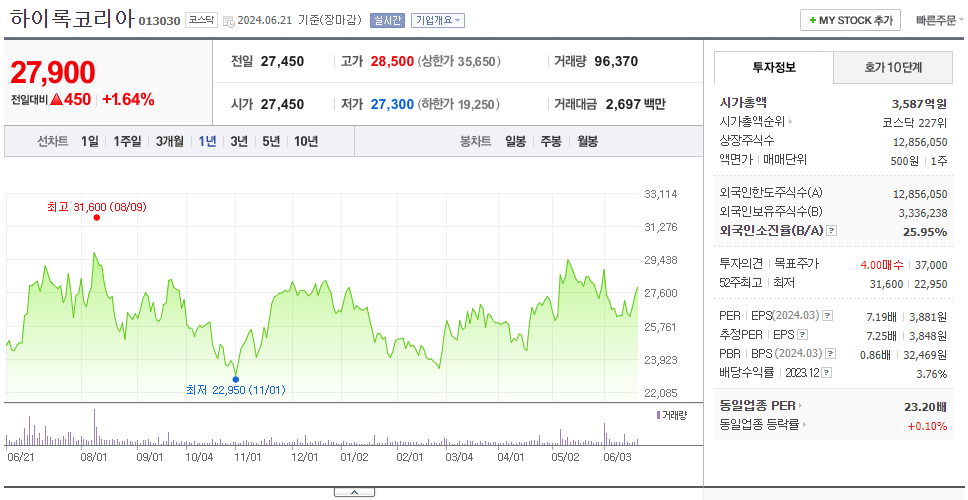
Task: Click the 4.00매수 investment opinion
Action: coord(882,265)
